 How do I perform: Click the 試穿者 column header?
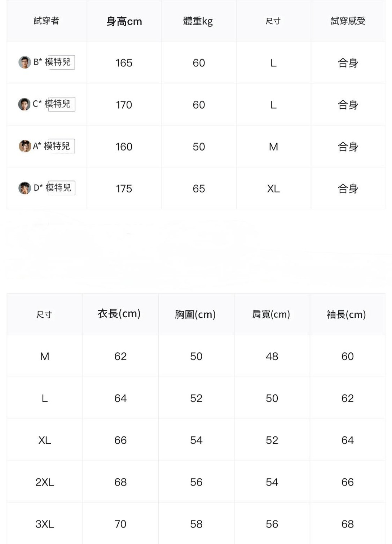pos(47,21)
